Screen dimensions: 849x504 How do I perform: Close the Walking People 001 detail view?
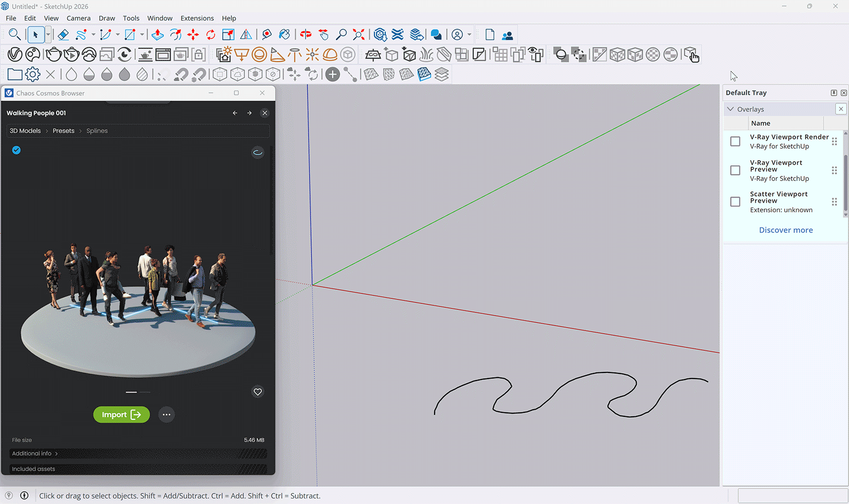265,113
